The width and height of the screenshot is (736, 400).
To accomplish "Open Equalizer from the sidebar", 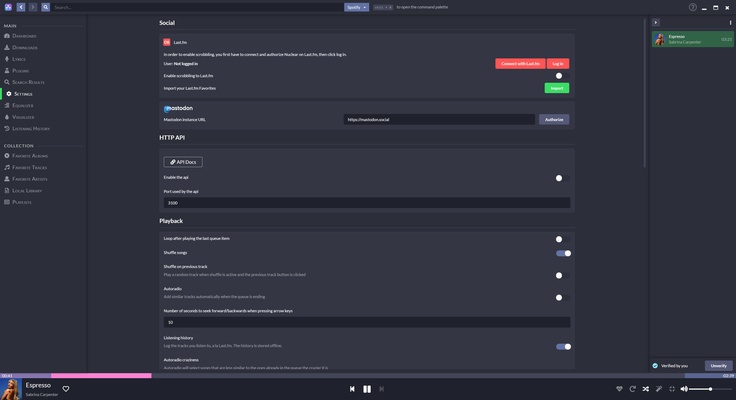I will [19, 106].
